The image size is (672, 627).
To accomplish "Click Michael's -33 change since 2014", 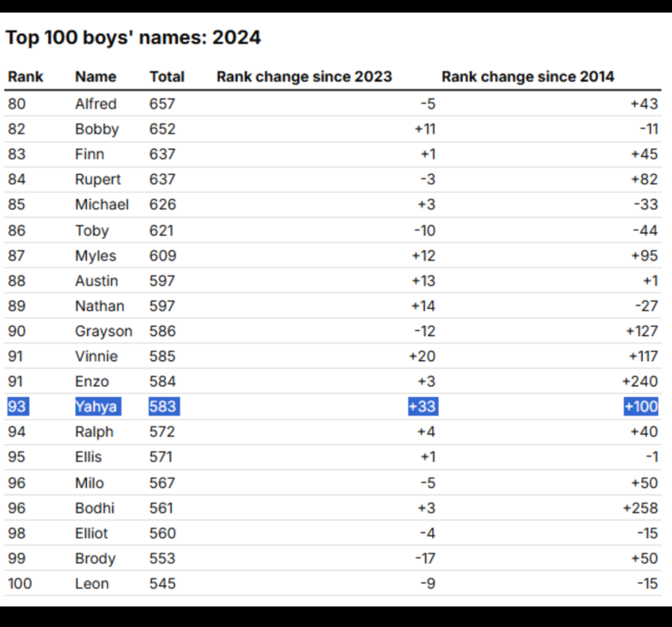I will point(646,205).
